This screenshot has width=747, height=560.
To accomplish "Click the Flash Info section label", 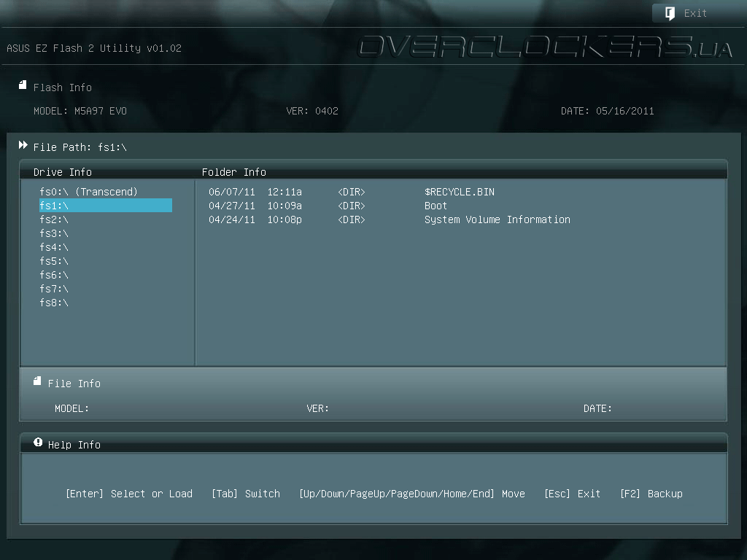I will pos(63,87).
